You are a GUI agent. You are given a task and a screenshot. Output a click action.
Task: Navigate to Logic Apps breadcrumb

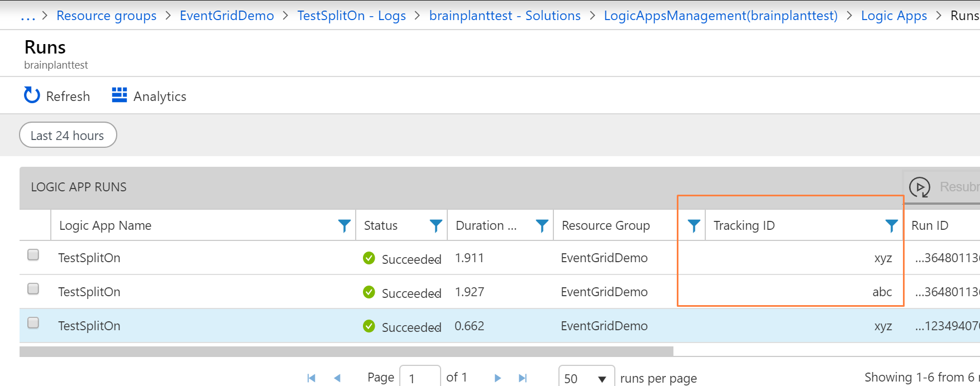coord(894,16)
